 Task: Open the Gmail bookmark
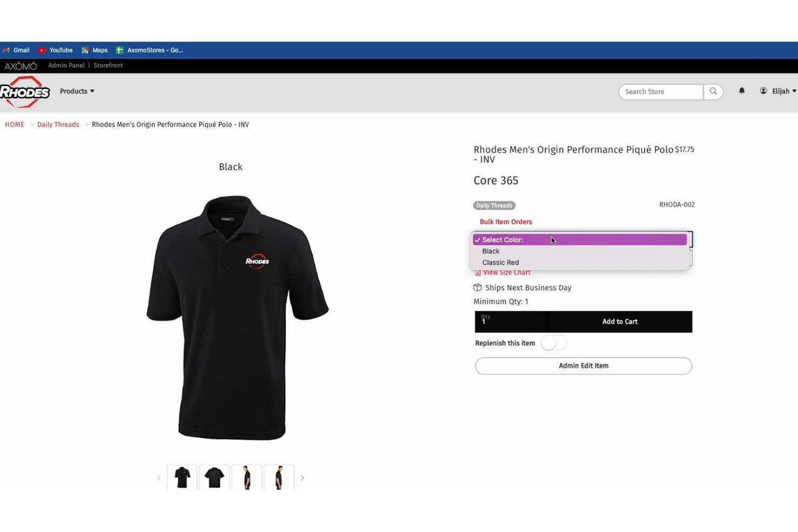tap(16, 50)
